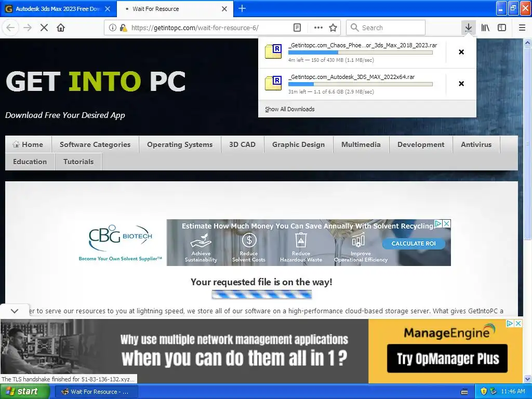Close the Autodesk 3ds Max 2023 tab

pos(108,9)
